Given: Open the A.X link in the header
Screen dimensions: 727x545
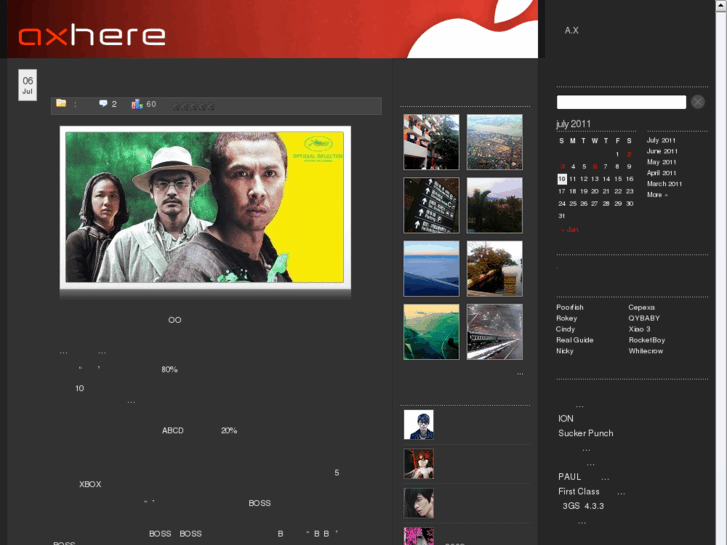Looking at the screenshot, I should [571, 31].
